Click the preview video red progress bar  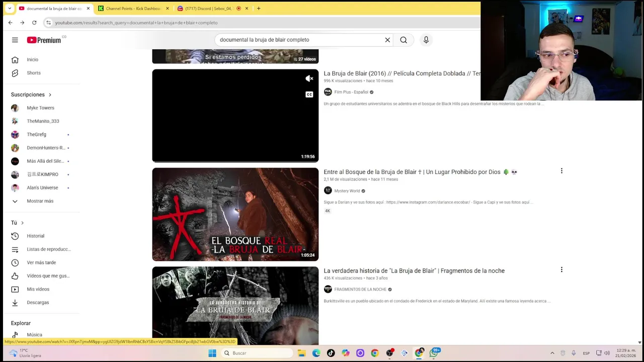coord(235,162)
